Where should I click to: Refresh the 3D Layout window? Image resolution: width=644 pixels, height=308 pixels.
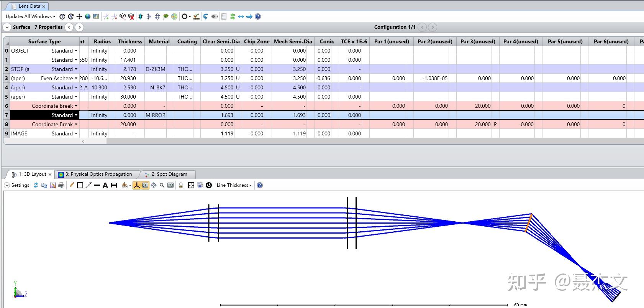point(36,185)
